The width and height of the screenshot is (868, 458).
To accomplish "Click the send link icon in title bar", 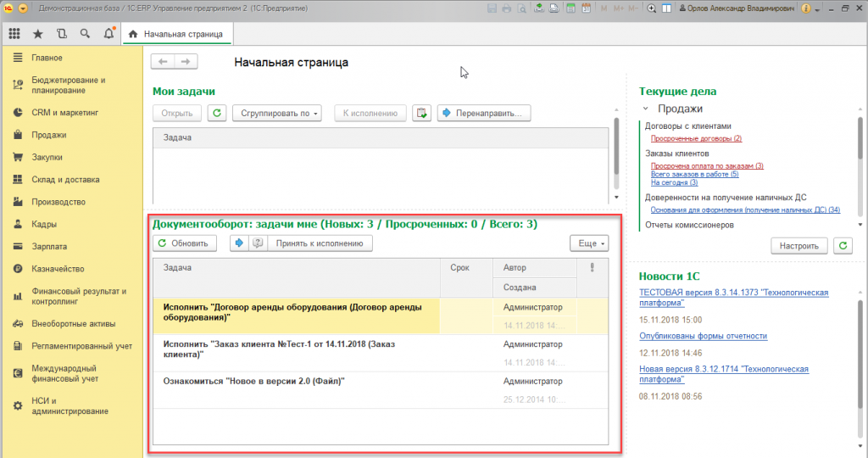I will [538, 8].
